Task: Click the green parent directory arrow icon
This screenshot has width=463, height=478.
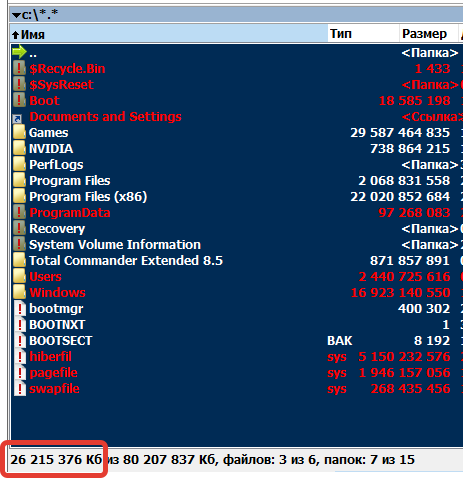Action: (19, 52)
